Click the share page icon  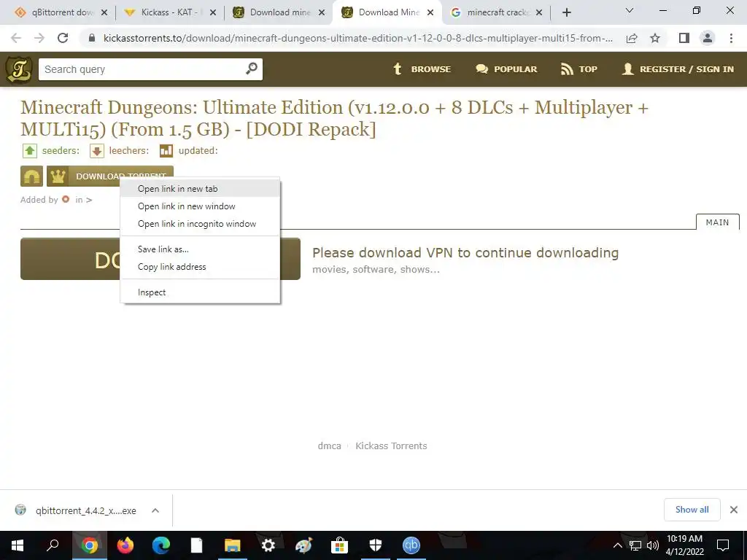pos(632,38)
